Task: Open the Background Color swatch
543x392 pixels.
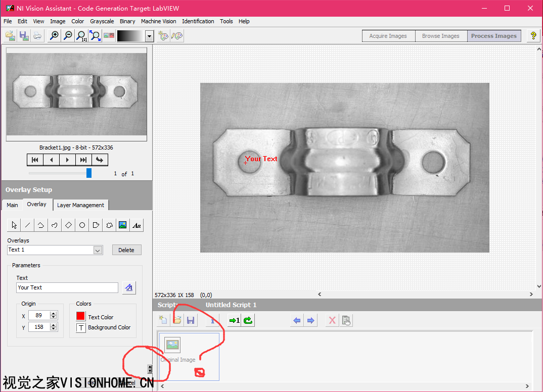Action: 81,327
